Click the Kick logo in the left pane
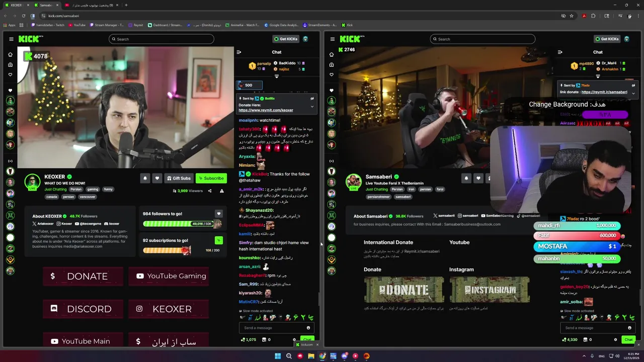This screenshot has width=644, height=362. 29,39
